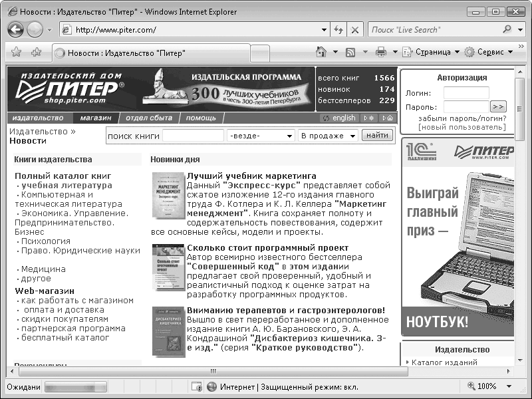Click the browser Back arrow button
Viewport: 532px width, 399px height.
click(16, 30)
